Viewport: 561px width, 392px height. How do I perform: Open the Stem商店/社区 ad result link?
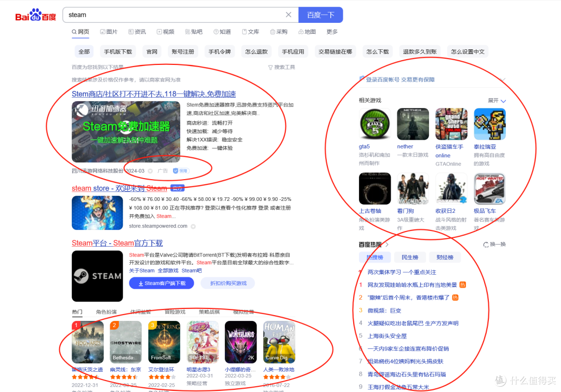(153, 93)
